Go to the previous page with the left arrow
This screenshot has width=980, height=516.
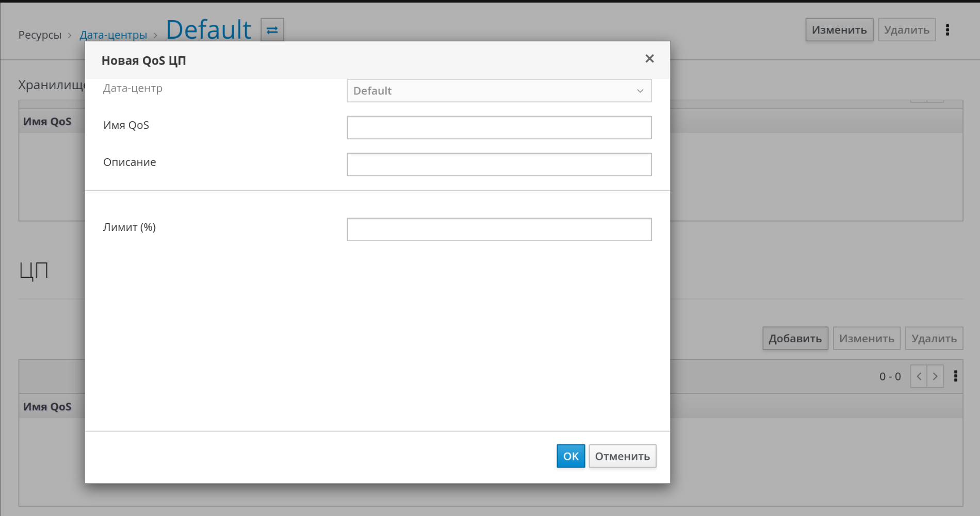coord(919,376)
